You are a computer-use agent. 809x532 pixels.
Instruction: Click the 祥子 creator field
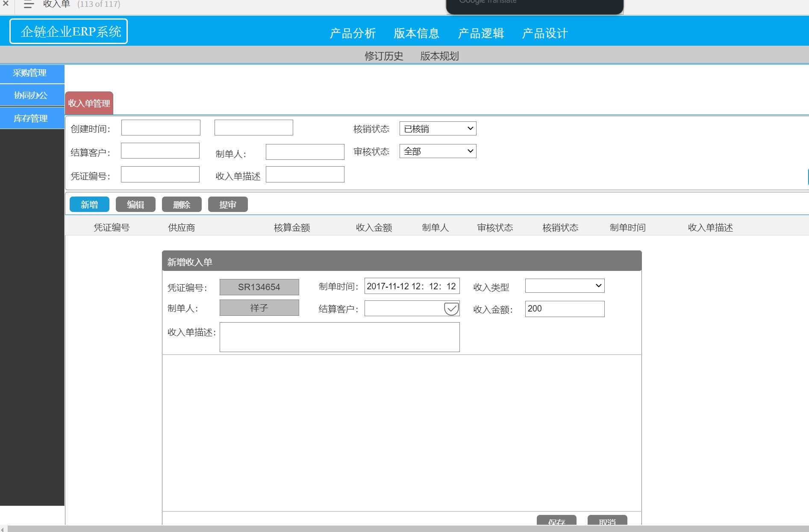[259, 308]
